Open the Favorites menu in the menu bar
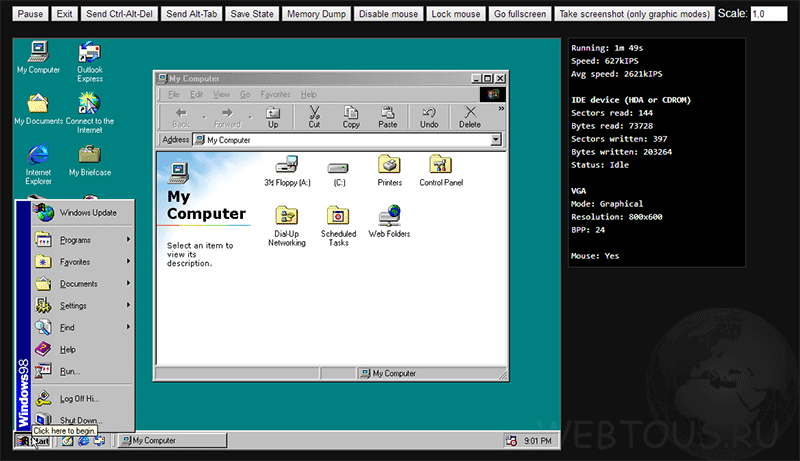 tap(275, 94)
